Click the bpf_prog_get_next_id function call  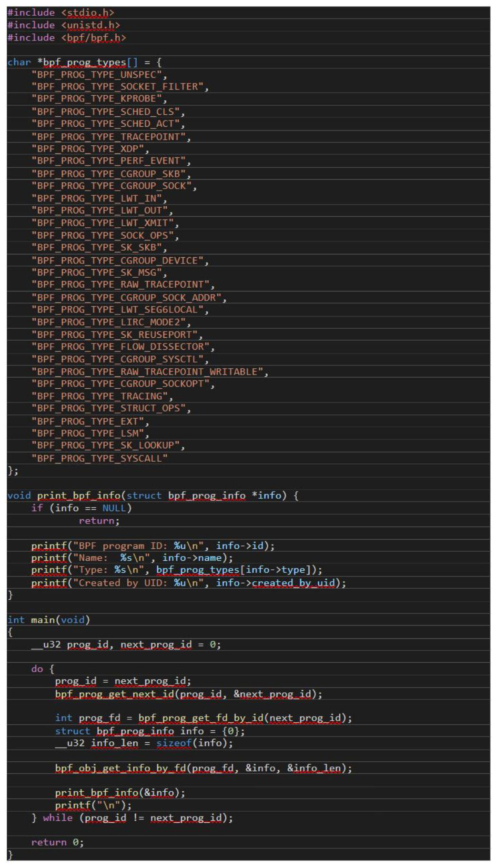tap(114, 695)
